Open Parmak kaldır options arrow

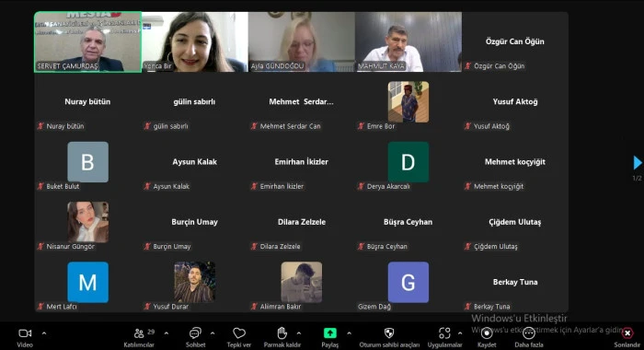click(x=299, y=333)
